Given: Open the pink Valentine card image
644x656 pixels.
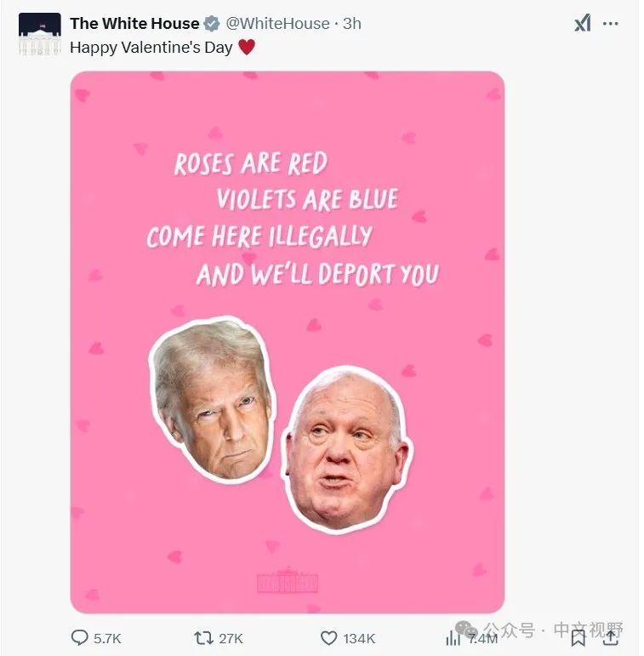Looking at the screenshot, I should 288,342.
